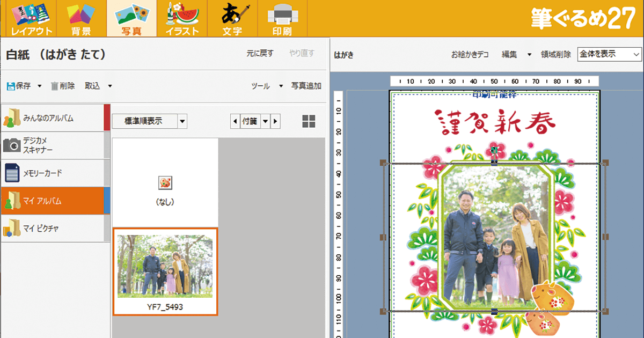The height and width of the screenshot is (338, 644).
Task: Click the 保存 floppy disk icon
Action: 11,86
